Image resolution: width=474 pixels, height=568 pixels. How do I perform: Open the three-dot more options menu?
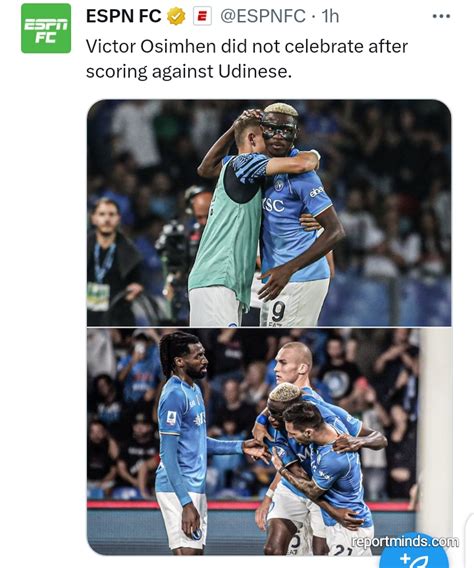click(441, 16)
